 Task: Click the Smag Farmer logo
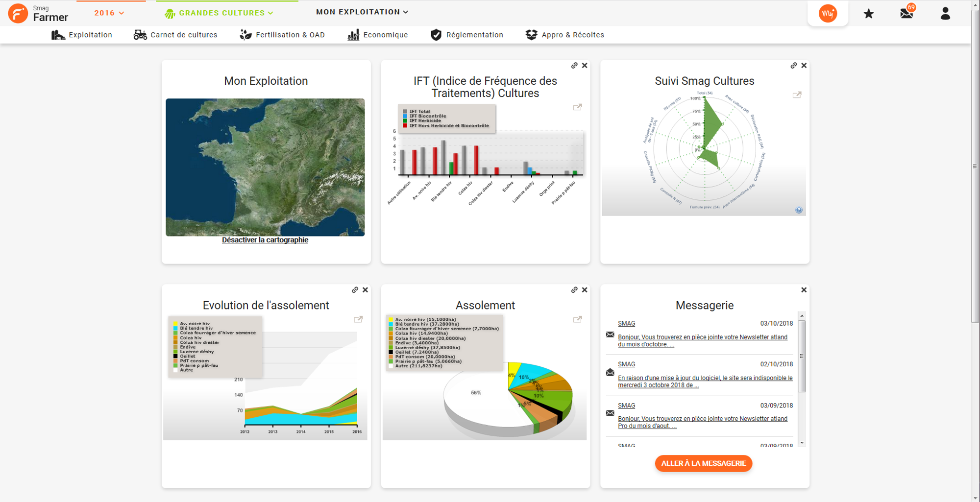[x=38, y=13]
